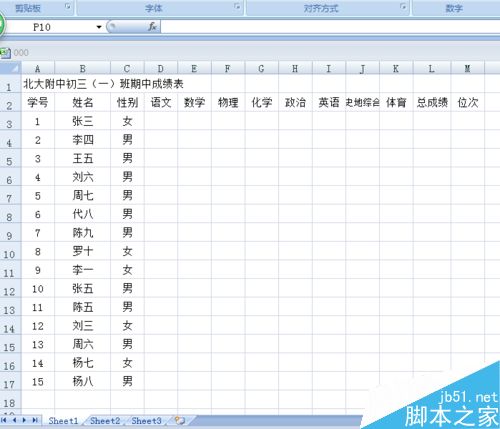500x429 pixels.
Task: Click the cell containing 罗十
Action: 82,251
